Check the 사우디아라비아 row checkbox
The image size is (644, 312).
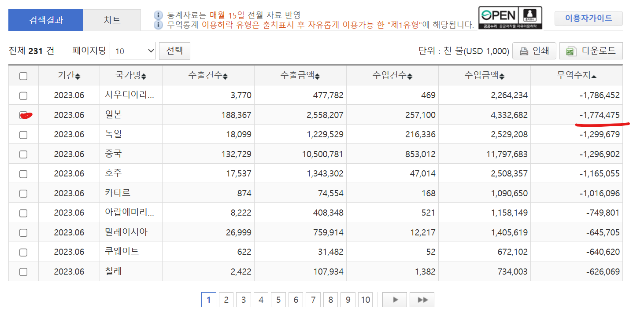point(23,95)
